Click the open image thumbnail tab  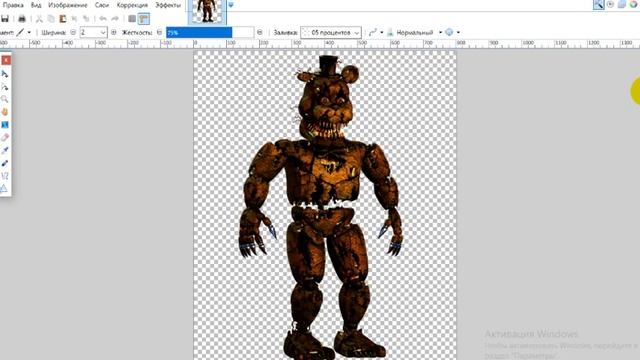207,11
